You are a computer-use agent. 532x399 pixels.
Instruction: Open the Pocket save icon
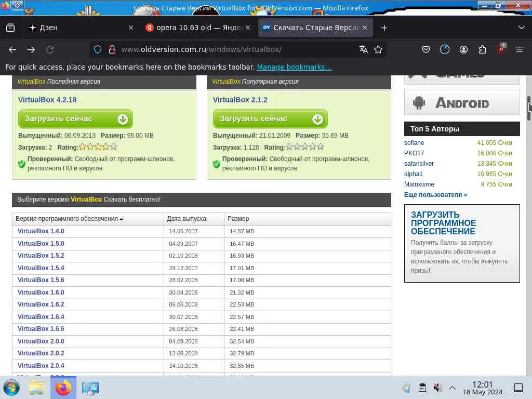pyautogui.click(x=426, y=49)
